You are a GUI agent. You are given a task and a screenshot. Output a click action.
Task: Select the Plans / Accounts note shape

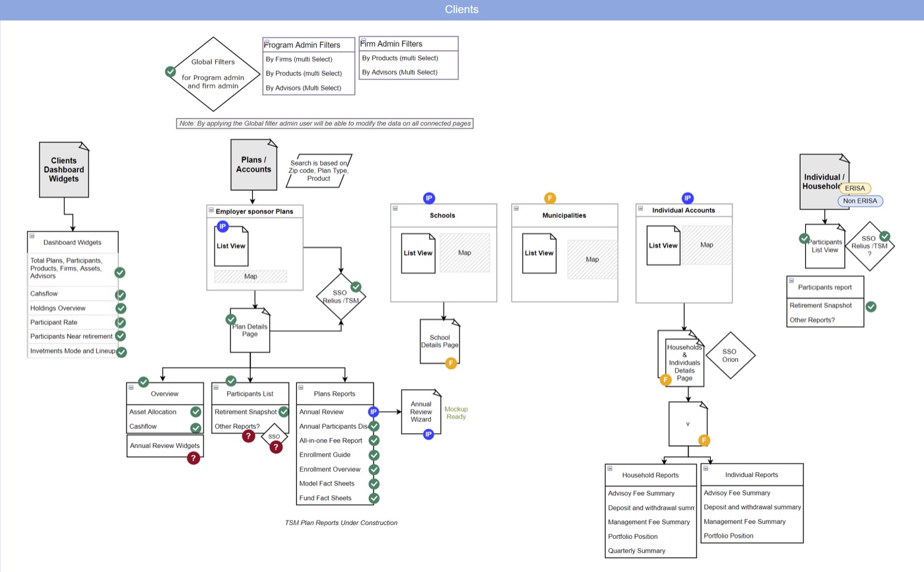253,164
